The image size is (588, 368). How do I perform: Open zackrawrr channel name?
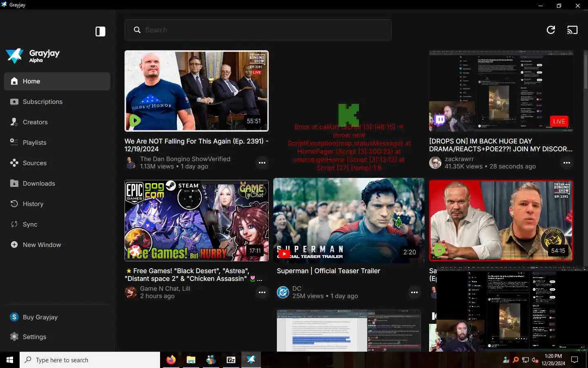coord(459,159)
